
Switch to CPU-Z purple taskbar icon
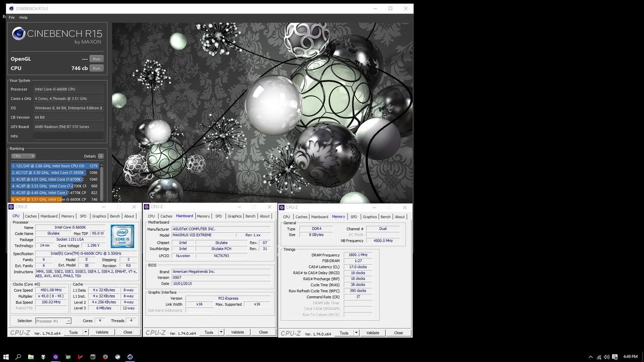pos(55,357)
